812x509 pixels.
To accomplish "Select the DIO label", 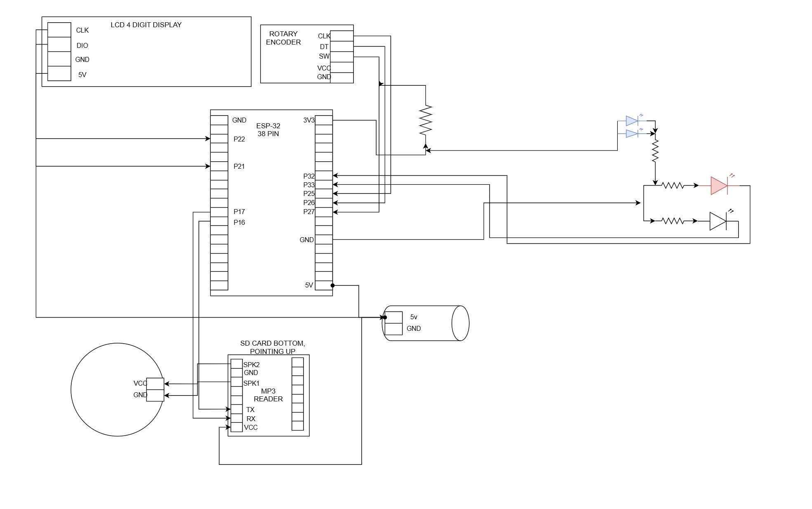I will click(x=82, y=45).
